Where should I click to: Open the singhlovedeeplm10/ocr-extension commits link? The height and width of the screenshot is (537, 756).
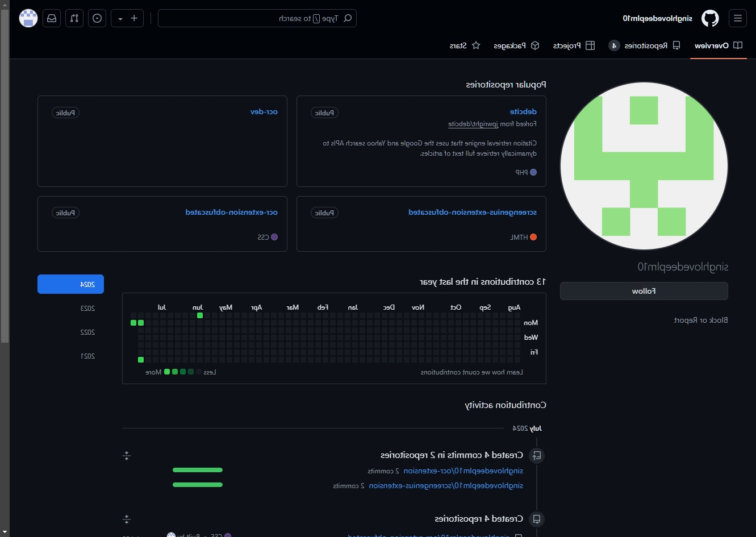coord(463,471)
